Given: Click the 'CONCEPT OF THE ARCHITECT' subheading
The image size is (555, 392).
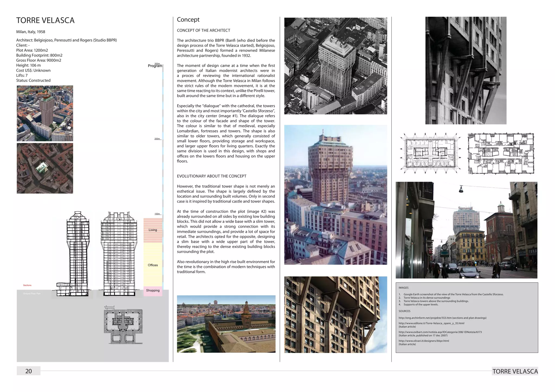Looking at the screenshot, I should tap(204, 31).
